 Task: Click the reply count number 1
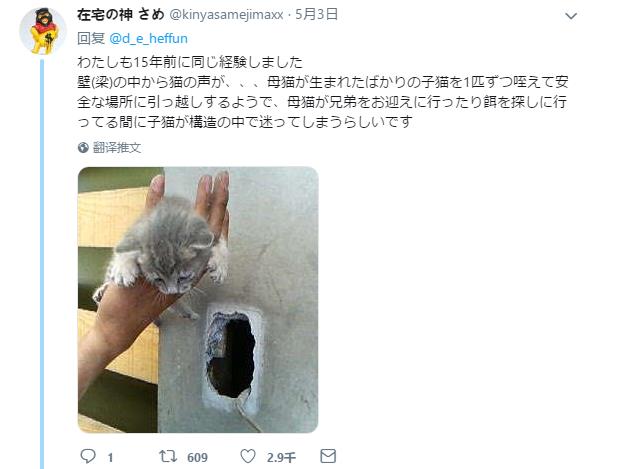(x=111, y=457)
